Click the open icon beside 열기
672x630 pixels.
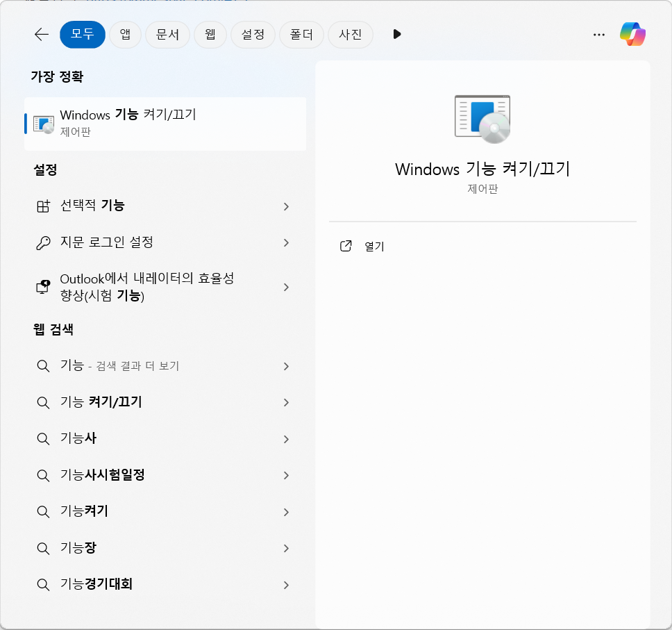[346, 246]
